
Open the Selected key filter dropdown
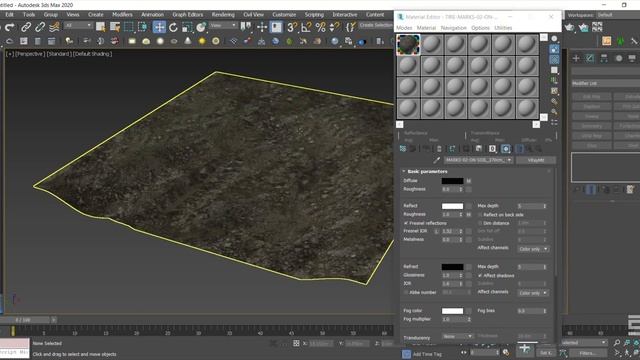584,342
